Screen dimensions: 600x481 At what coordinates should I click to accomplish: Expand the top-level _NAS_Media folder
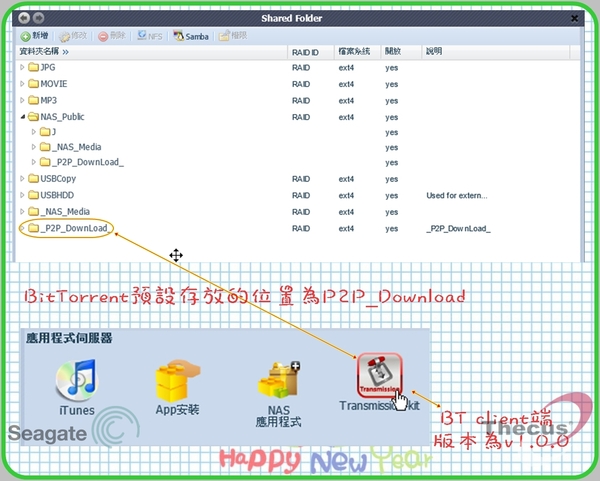(22, 211)
